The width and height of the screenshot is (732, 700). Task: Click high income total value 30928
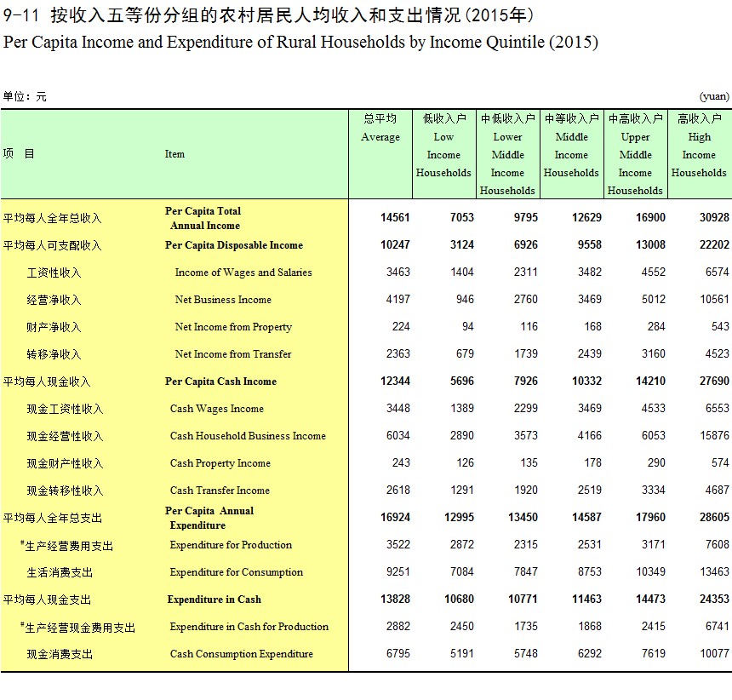tap(714, 218)
